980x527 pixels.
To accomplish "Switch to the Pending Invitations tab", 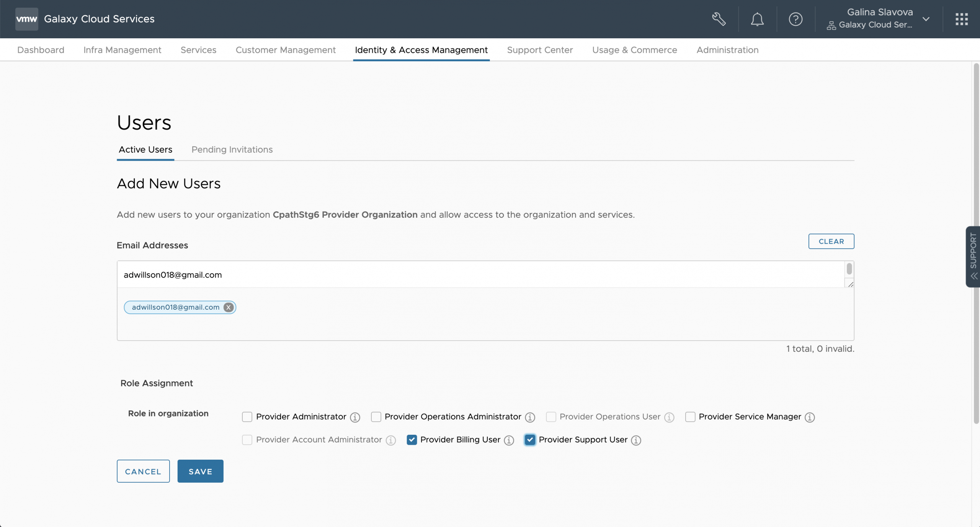I will [x=232, y=150].
